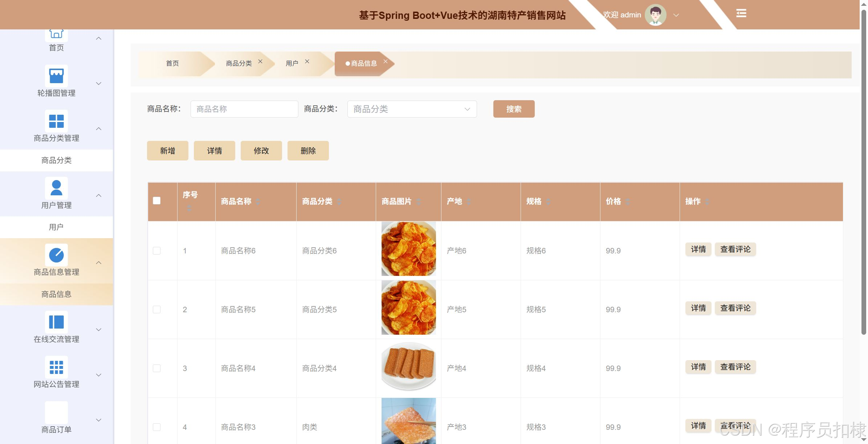Click 查看评论 for 商品名称5 row
The width and height of the screenshot is (868, 444).
click(735, 308)
